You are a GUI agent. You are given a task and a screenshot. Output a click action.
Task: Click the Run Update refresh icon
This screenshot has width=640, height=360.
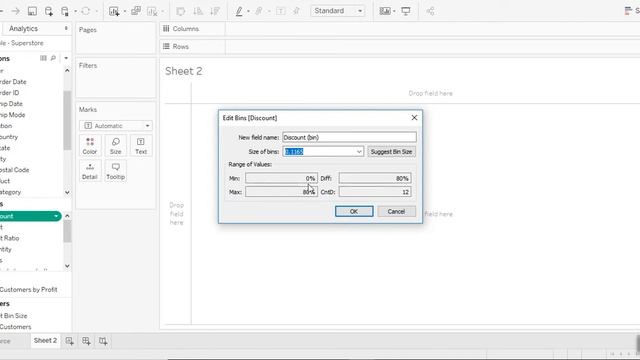click(x=85, y=11)
